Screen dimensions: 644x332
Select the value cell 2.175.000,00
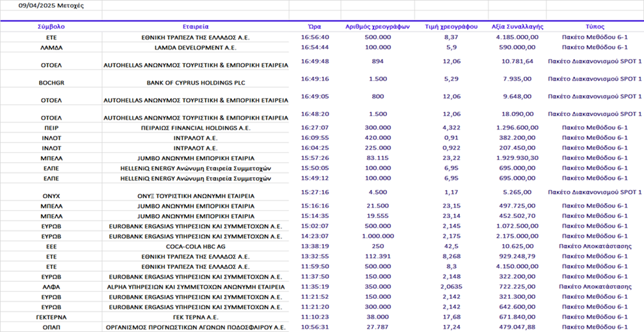[x=518, y=236]
